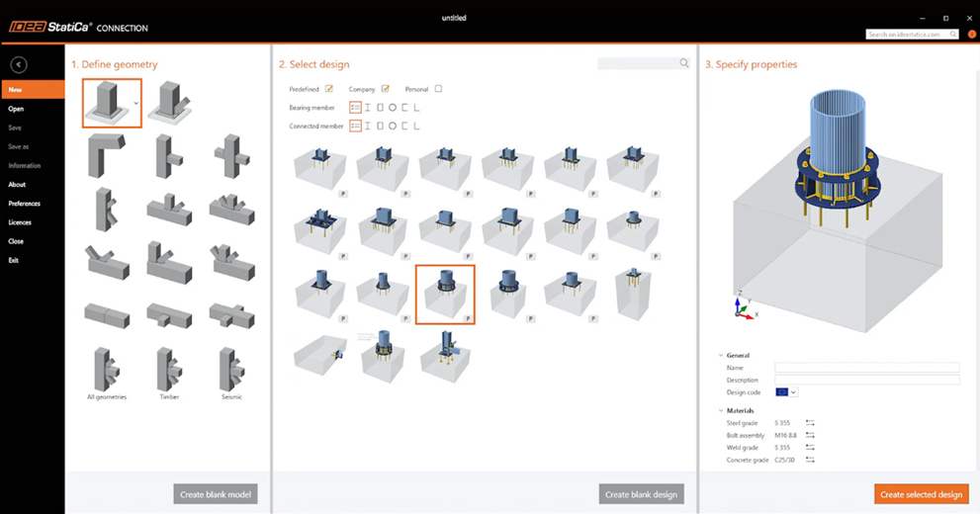The image size is (980, 514).
Task: Open the Design code flag dropdown
Action: pos(787,392)
